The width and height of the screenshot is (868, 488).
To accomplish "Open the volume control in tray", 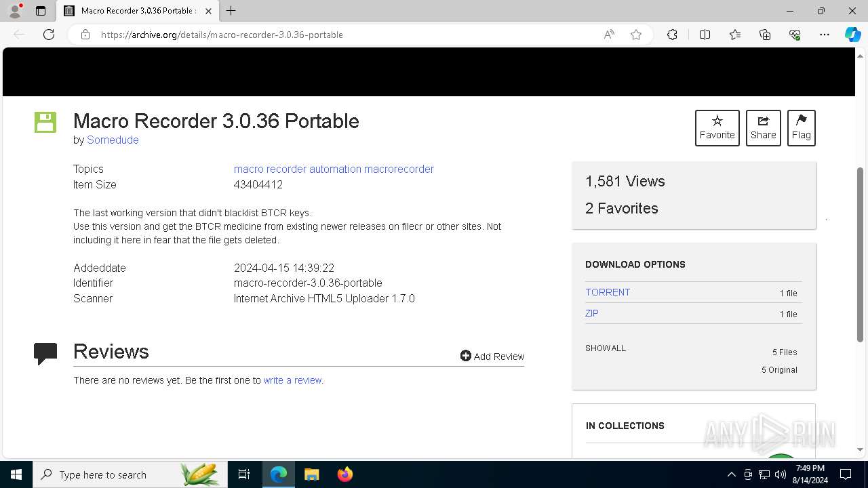I will click(781, 474).
